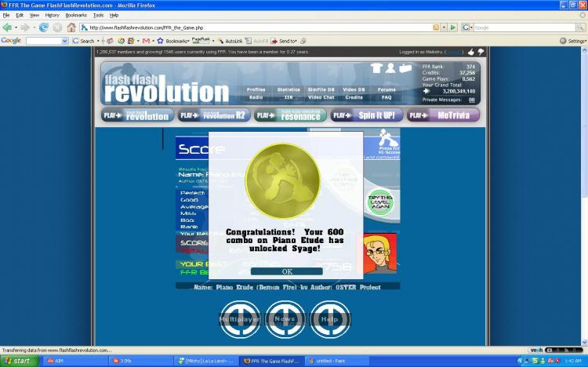Click the URL address bar field
The image size is (588, 367).
259,27
